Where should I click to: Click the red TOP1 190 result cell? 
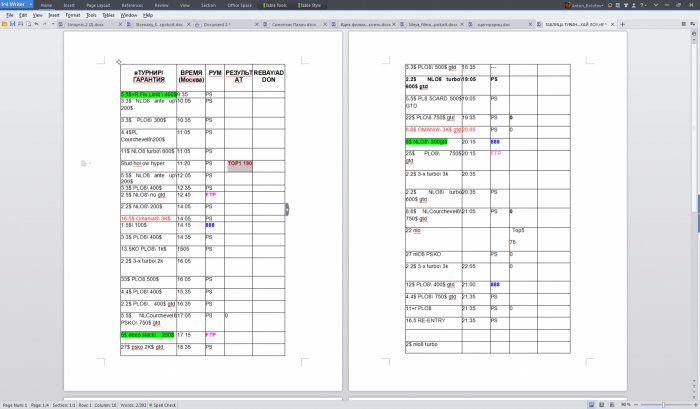click(238, 166)
